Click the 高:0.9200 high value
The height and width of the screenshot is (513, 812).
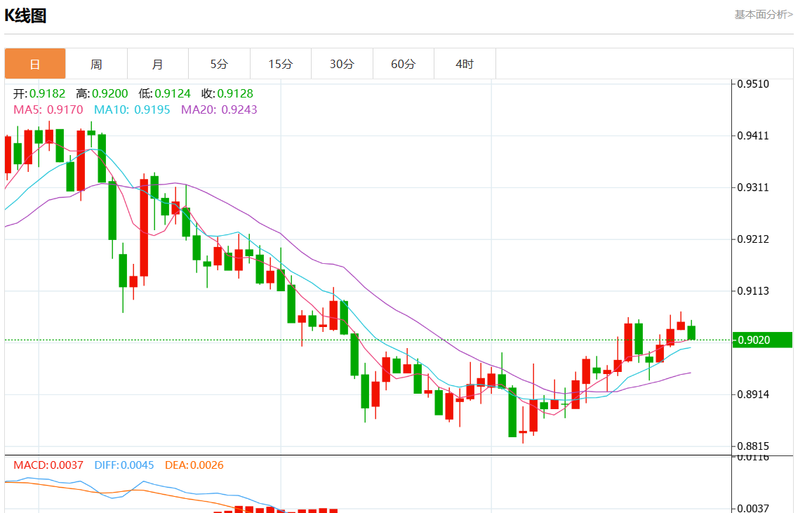[102, 94]
